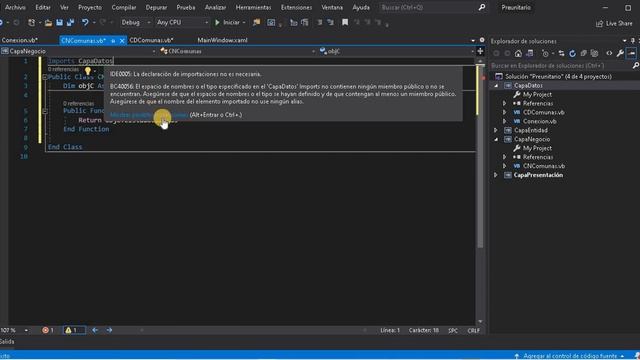Click the magnifier icon in top search

[x=482, y=7]
